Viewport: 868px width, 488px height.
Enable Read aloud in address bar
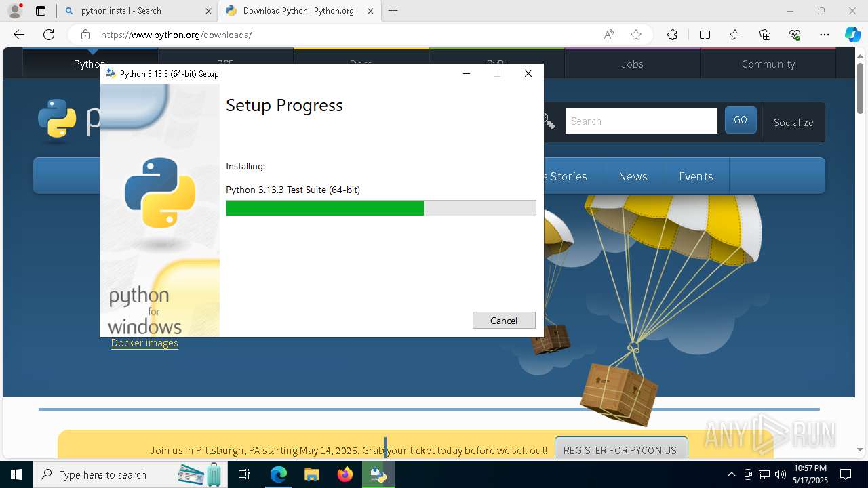[609, 35]
